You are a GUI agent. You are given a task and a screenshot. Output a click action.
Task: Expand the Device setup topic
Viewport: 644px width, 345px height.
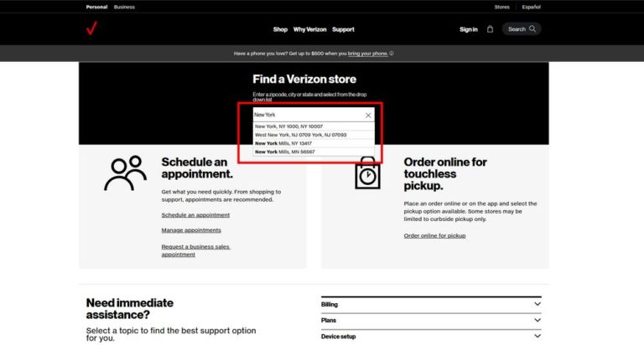(431, 336)
